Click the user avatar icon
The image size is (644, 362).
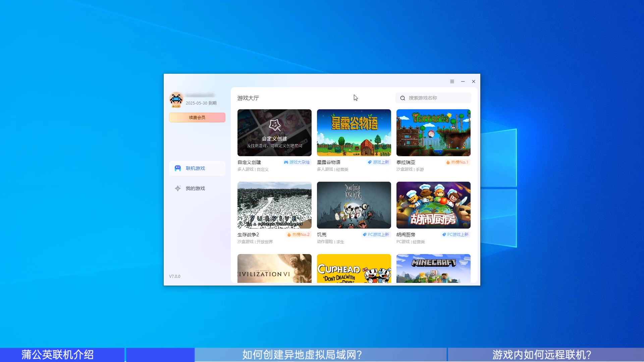click(176, 100)
